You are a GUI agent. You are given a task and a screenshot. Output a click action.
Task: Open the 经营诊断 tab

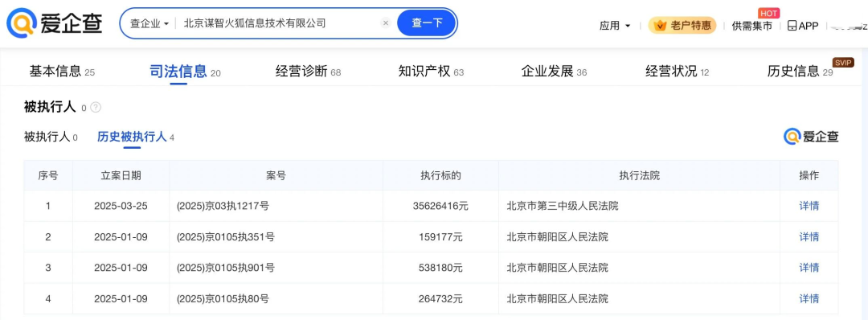(309, 72)
